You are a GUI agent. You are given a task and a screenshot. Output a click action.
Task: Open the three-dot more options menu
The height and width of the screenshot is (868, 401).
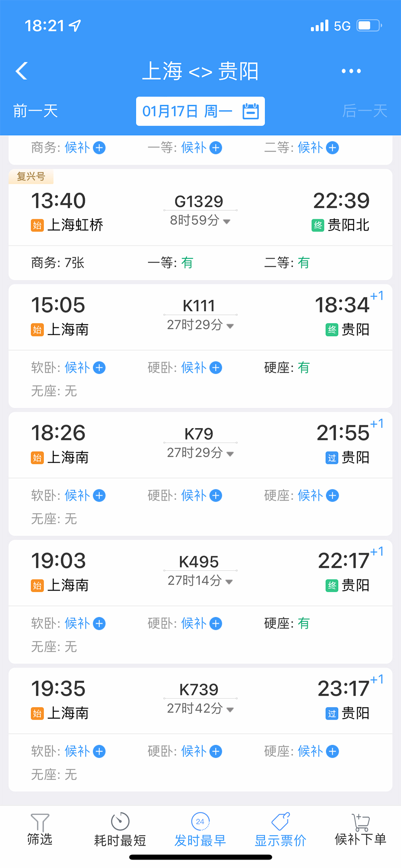351,71
